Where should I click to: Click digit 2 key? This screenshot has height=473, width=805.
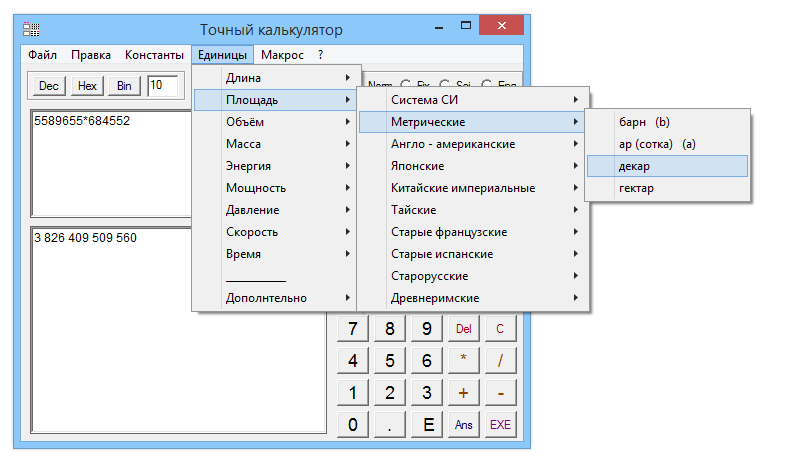(x=390, y=393)
